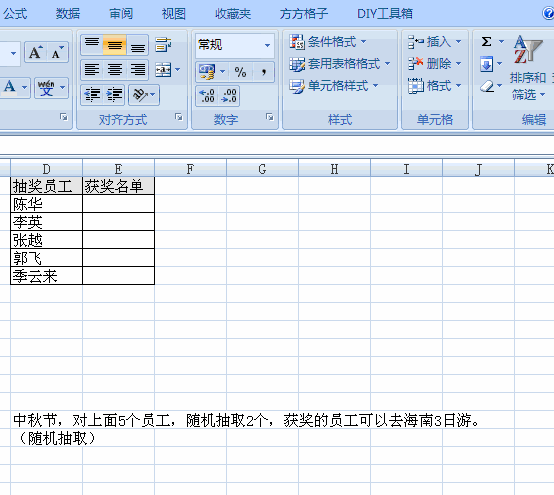Toggle middle vertical alignment
This screenshot has width=554, height=495.
pyautogui.click(x=114, y=45)
